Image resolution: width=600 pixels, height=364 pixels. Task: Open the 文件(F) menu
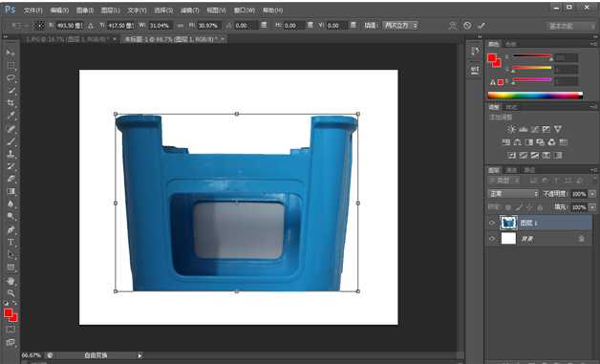[x=32, y=10]
